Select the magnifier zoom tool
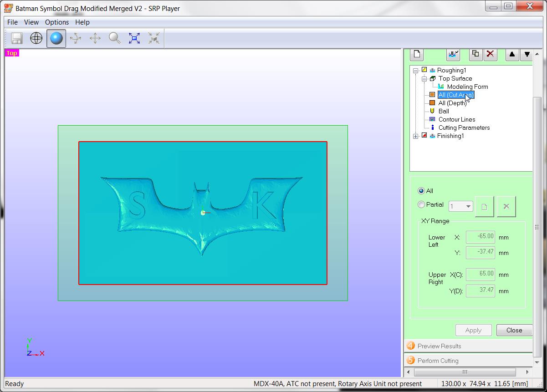Screen dimensions: 547x392 pyautogui.click(x=115, y=38)
